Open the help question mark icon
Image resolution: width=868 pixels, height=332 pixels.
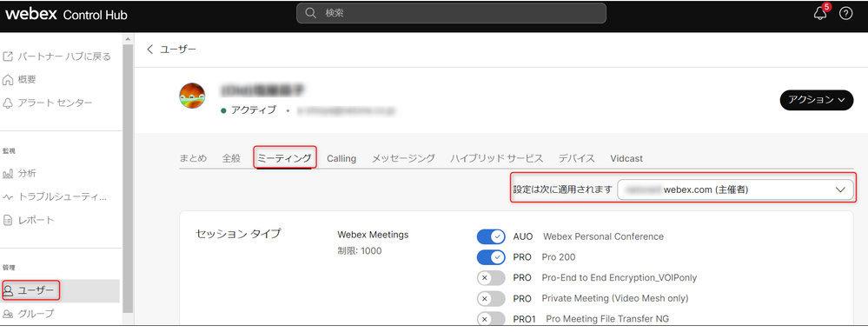(846, 14)
